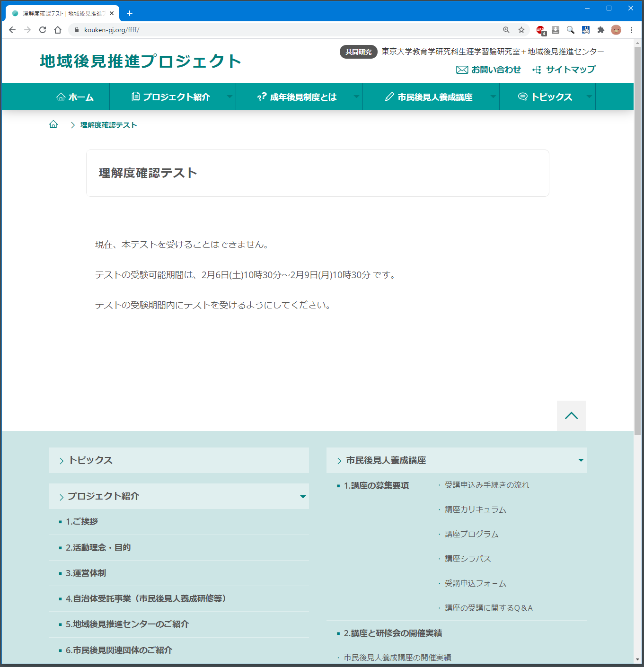This screenshot has height=667, width=644.
Task: Bookmark this page with star icon
Action: [521, 30]
